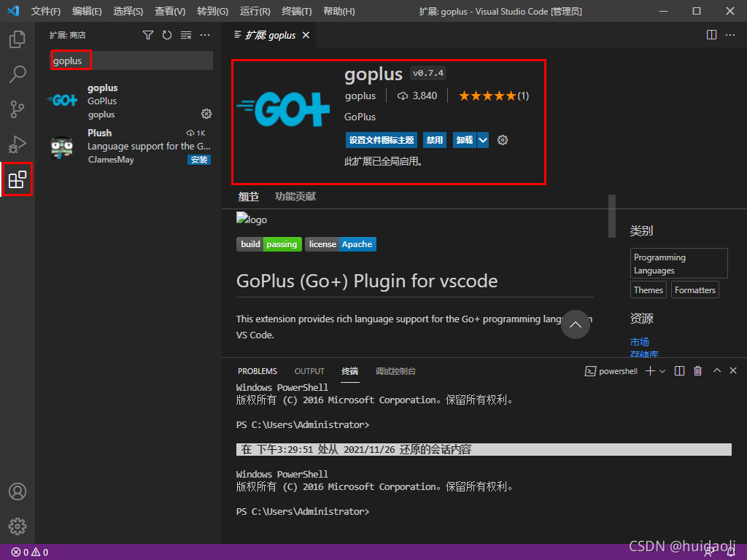Select the Programming Languages category
The width and height of the screenshot is (747, 560).
679,263
